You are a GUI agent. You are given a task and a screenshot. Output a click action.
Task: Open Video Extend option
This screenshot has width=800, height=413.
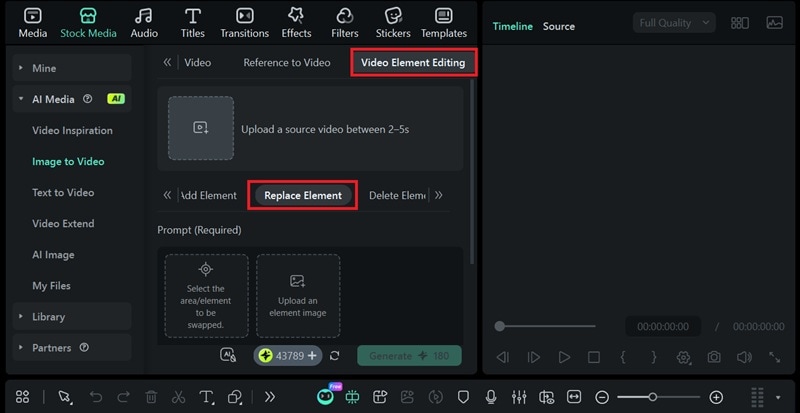pos(63,224)
